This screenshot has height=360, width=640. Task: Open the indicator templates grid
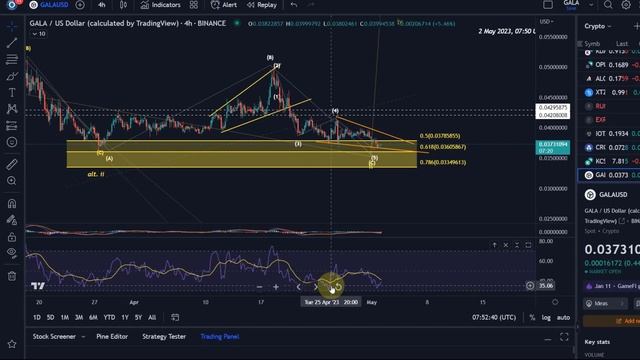[x=193, y=5]
